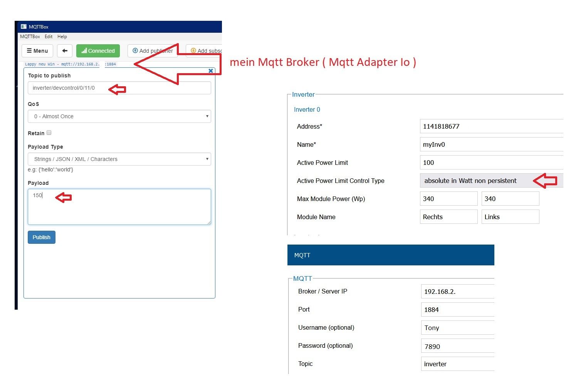588x389 pixels.
Task: Click Module Name field Rechts
Action: pos(449,217)
